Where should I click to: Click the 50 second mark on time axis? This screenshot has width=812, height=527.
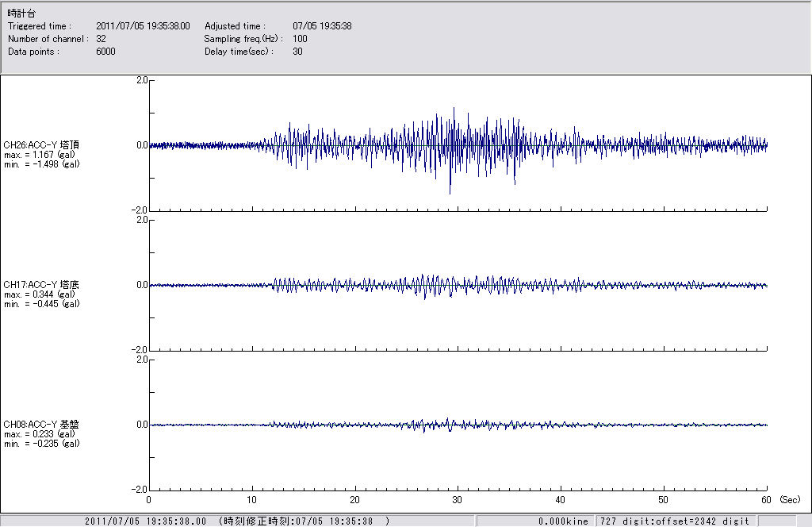click(x=664, y=500)
